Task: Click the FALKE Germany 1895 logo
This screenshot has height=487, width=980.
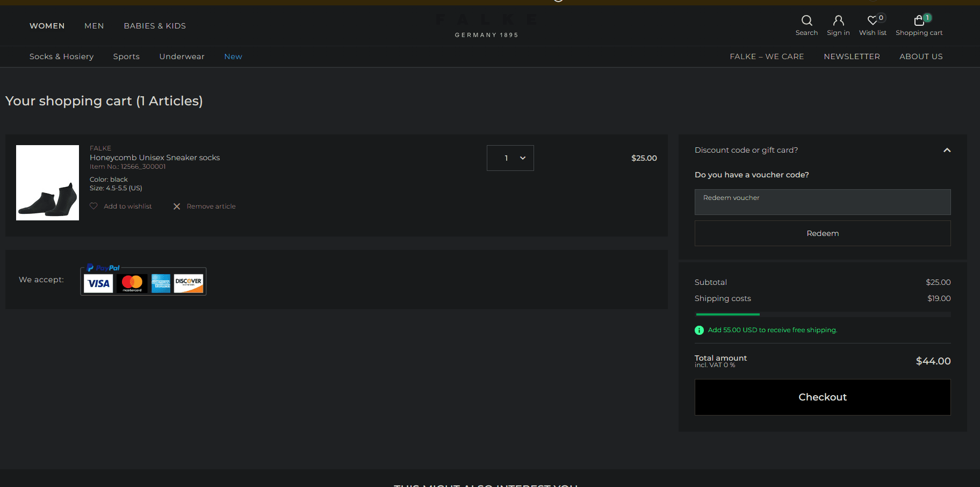Action: [x=486, y=25]
